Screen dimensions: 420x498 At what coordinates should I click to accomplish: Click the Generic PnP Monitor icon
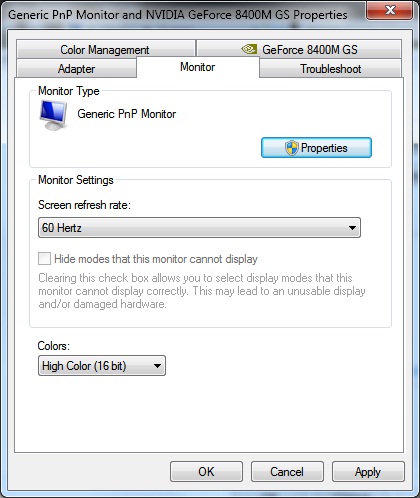click(53, 115)
